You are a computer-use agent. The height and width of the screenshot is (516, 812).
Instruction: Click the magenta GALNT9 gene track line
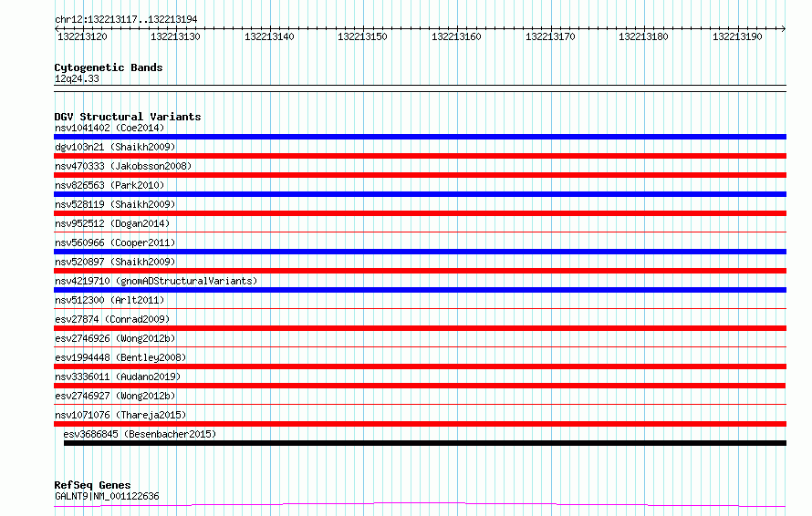(x=420, y=504)
